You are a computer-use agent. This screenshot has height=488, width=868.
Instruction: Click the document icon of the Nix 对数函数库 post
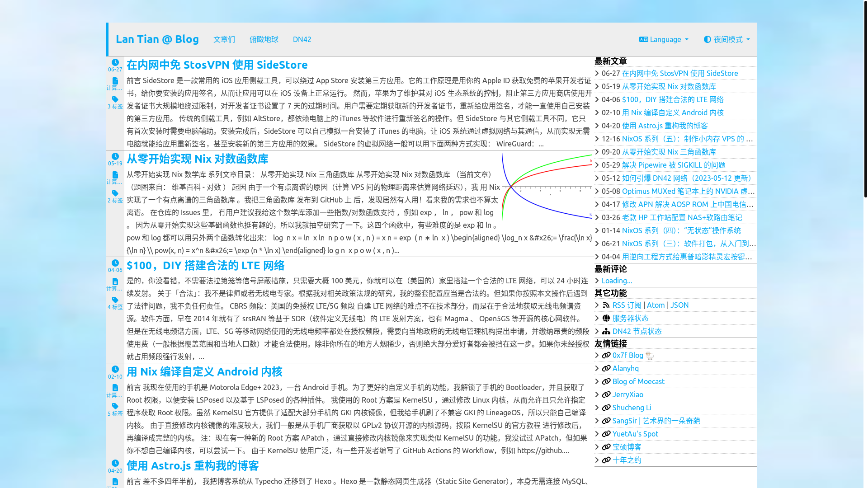point(115,175)
